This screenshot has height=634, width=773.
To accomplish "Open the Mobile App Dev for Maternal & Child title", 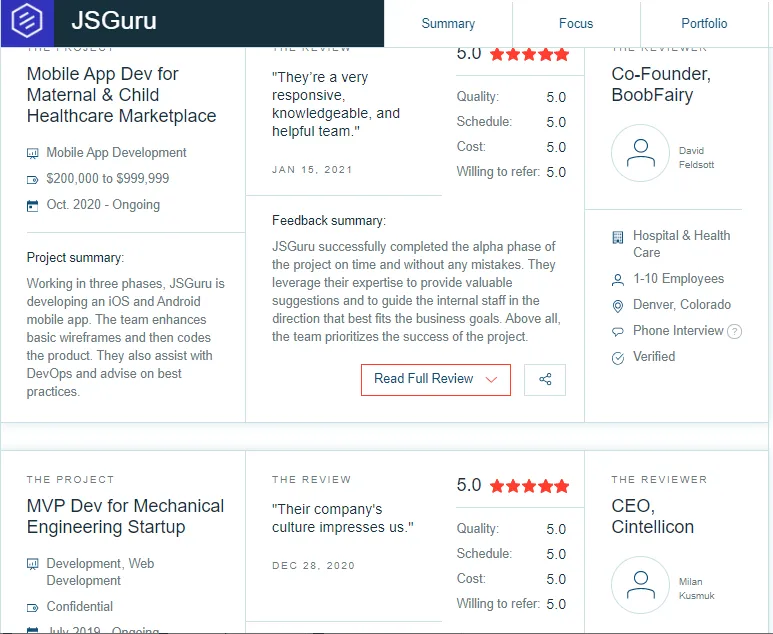I will 121,95.
